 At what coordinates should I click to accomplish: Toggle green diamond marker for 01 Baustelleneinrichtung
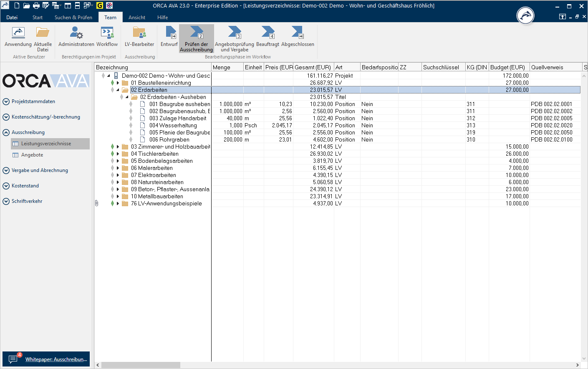coord(112,83)
